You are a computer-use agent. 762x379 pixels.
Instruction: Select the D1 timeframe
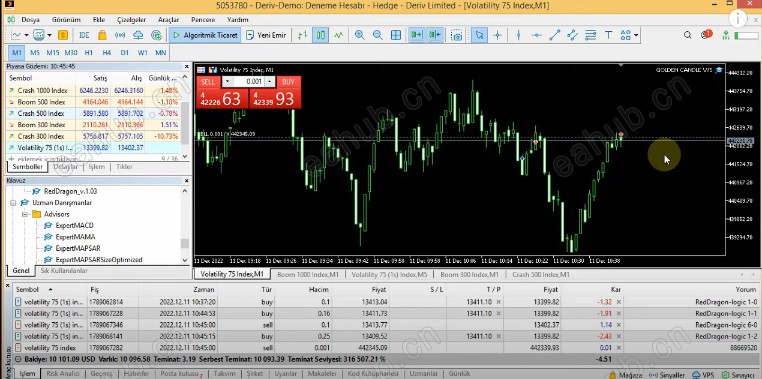[x=124, y=52]
